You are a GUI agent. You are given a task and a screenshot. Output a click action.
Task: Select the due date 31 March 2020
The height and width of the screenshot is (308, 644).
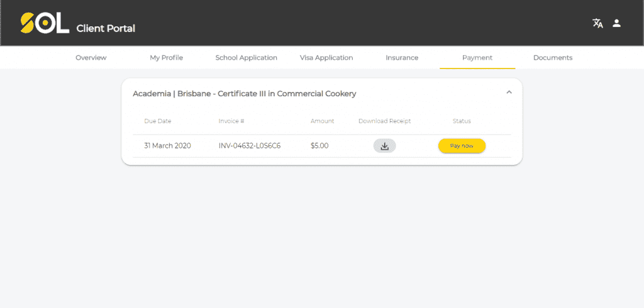167,146
